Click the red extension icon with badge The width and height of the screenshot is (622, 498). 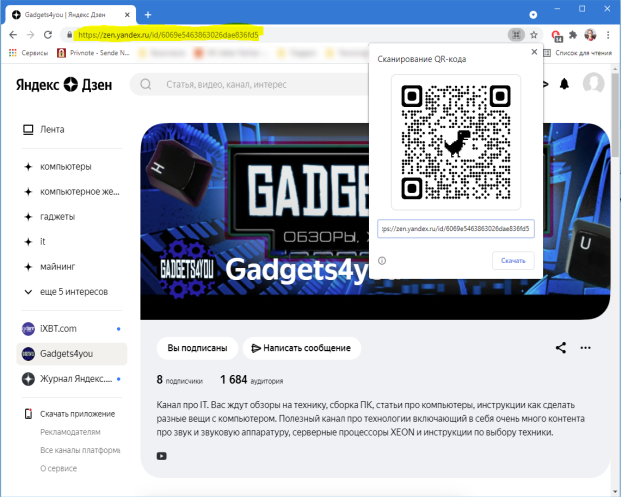(557, 36)
